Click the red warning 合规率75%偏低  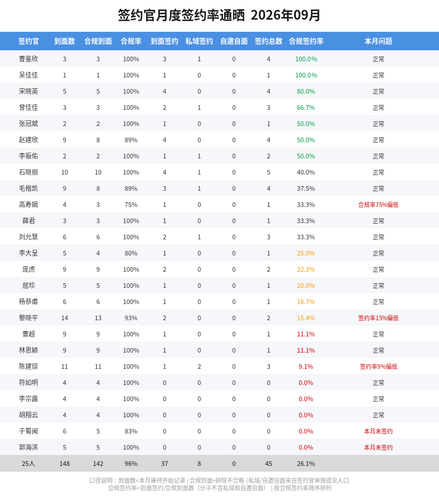tap(378, 205)
